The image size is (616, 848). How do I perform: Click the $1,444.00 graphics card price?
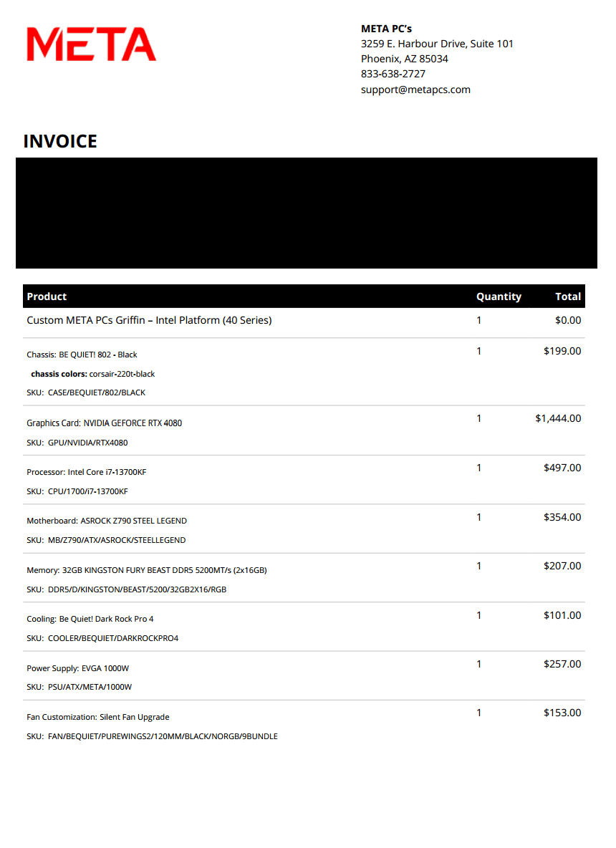(558, 418)
